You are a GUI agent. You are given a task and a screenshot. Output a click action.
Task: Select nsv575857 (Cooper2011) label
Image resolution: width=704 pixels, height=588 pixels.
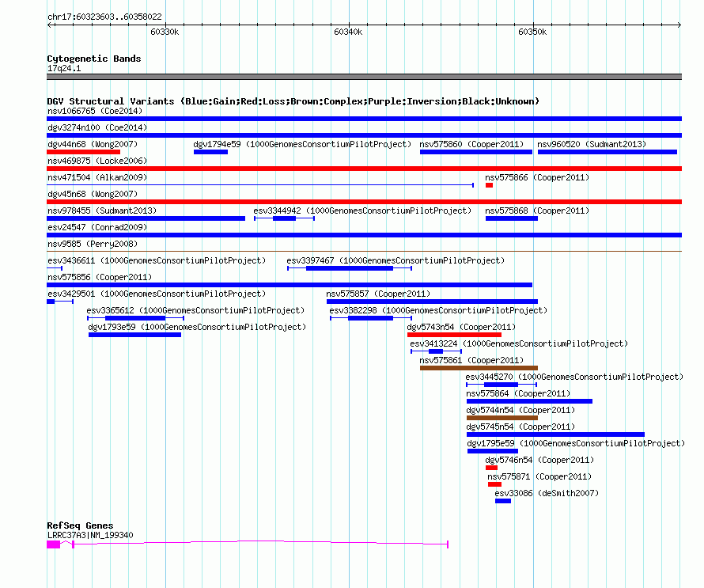[378, 294]
